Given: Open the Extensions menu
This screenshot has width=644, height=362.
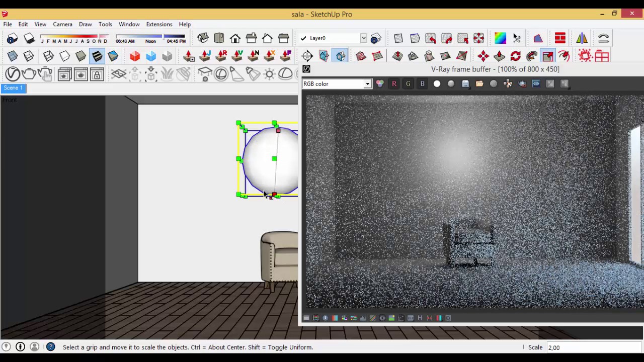Looking at the screenshot, I should [x=159, y=24].
